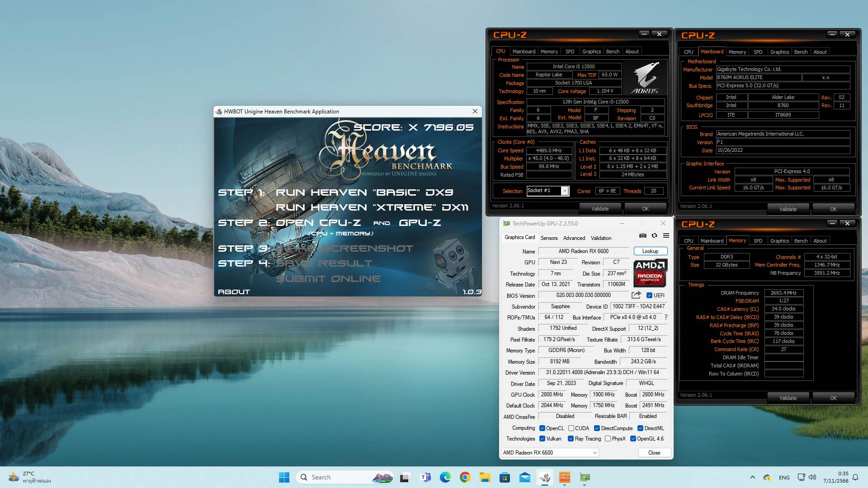Click the Heaven score X 7196.05
868x488 pixels.
point(413,127)
